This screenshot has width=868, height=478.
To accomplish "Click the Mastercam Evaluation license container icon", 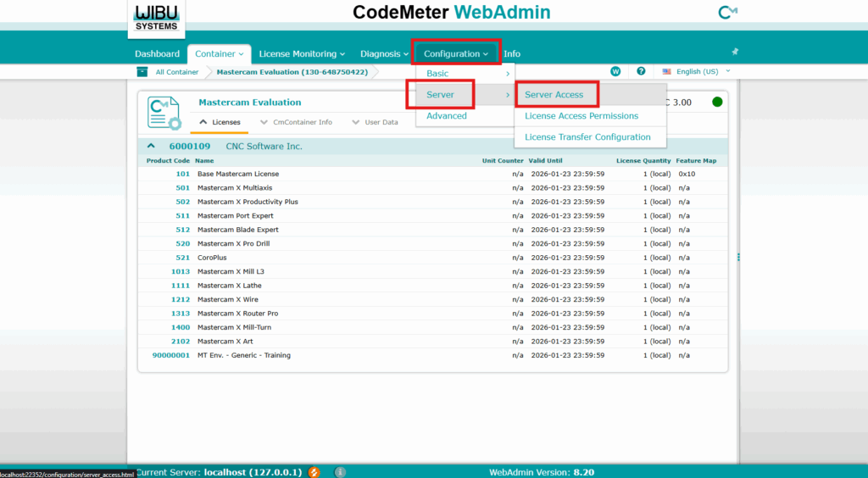I will click(x=163, y=113).
